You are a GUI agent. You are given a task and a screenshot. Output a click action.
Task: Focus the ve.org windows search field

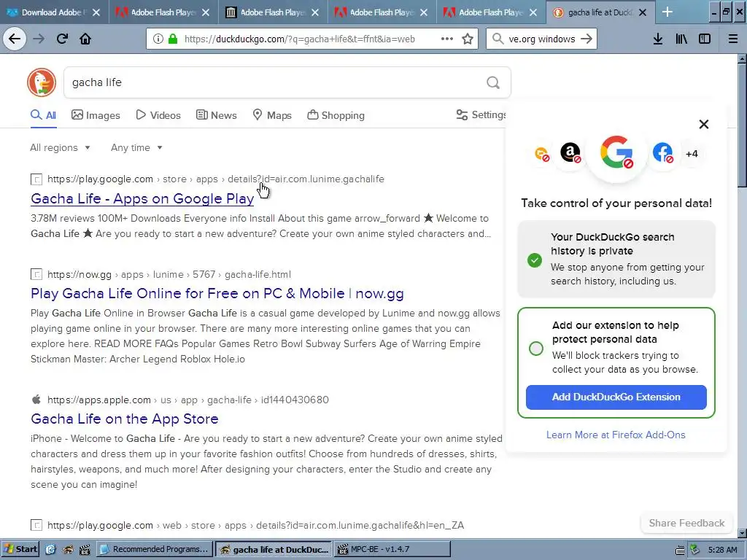tap(542, 39)
